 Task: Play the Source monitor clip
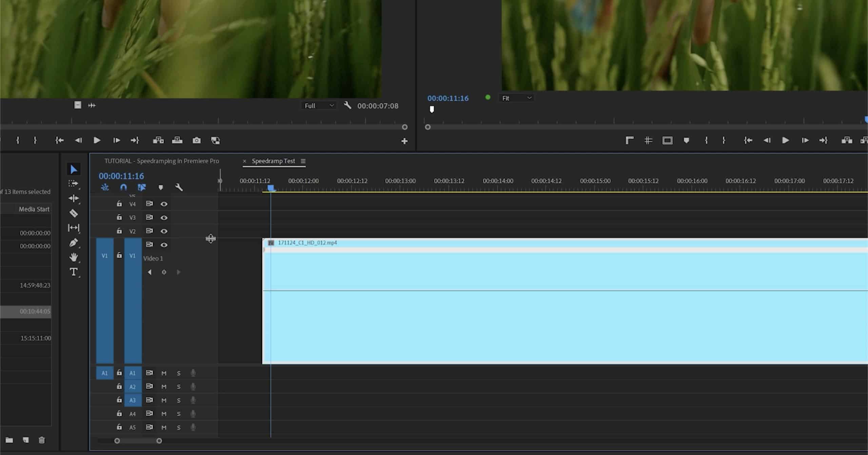97,140
